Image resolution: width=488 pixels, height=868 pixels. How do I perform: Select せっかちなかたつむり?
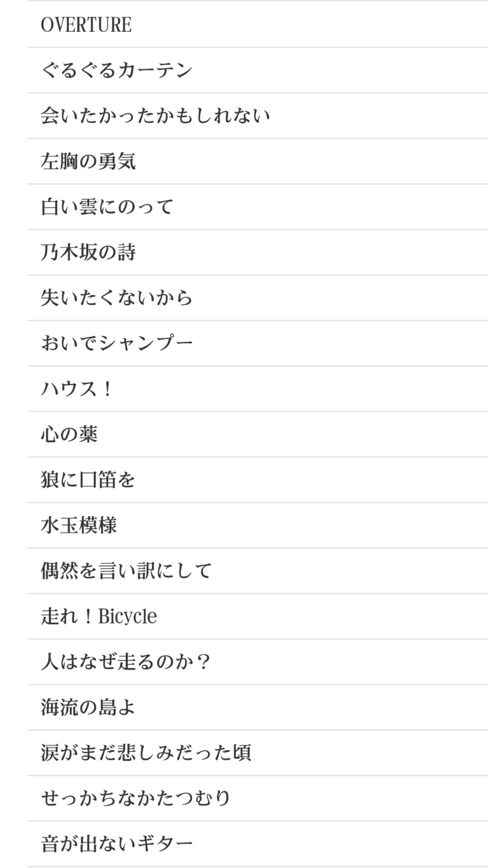tap(136, 798)
